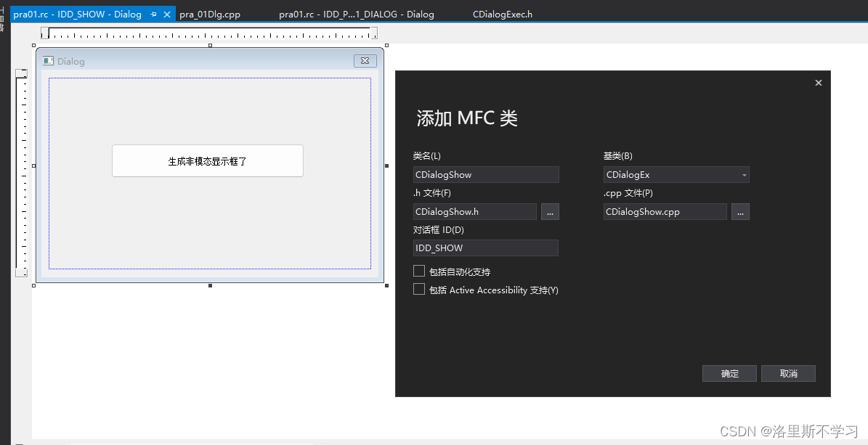Switch to the pra_01Dlg.cpp tab
Viewport: 868px width, 445px height.
pyautogui.click(x=211, y=13)
